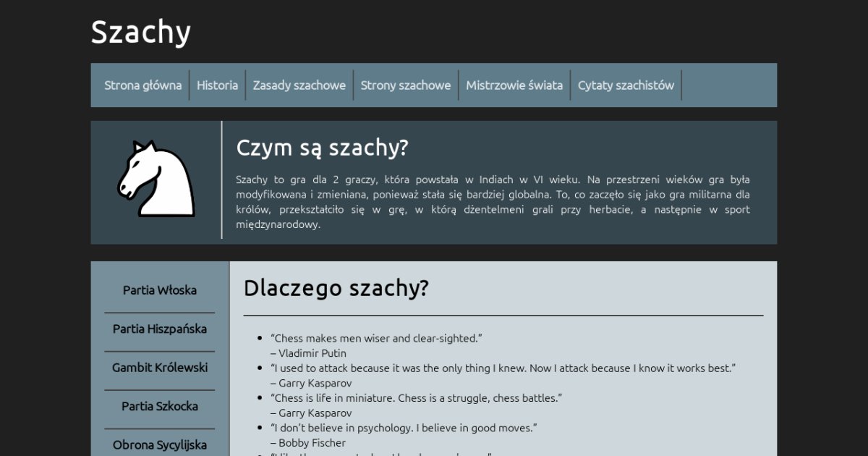This screenshot has height=456, width=868.
Task: Click the 'Czym są szachy?' heading
Action: pos(322,148)
